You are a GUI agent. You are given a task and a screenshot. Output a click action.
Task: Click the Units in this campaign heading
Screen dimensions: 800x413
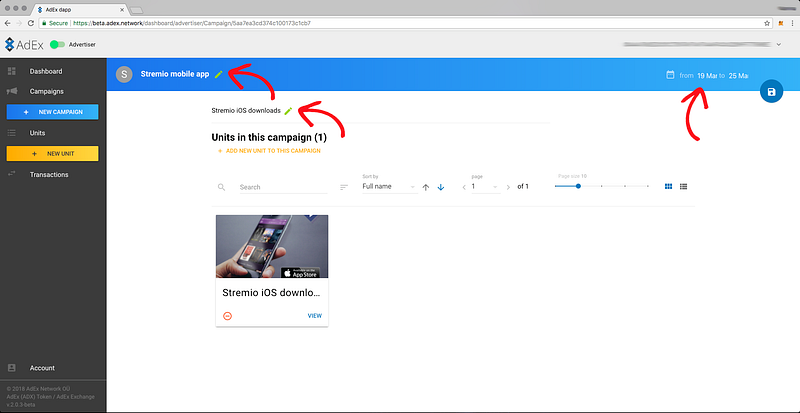tap(269, 137)
